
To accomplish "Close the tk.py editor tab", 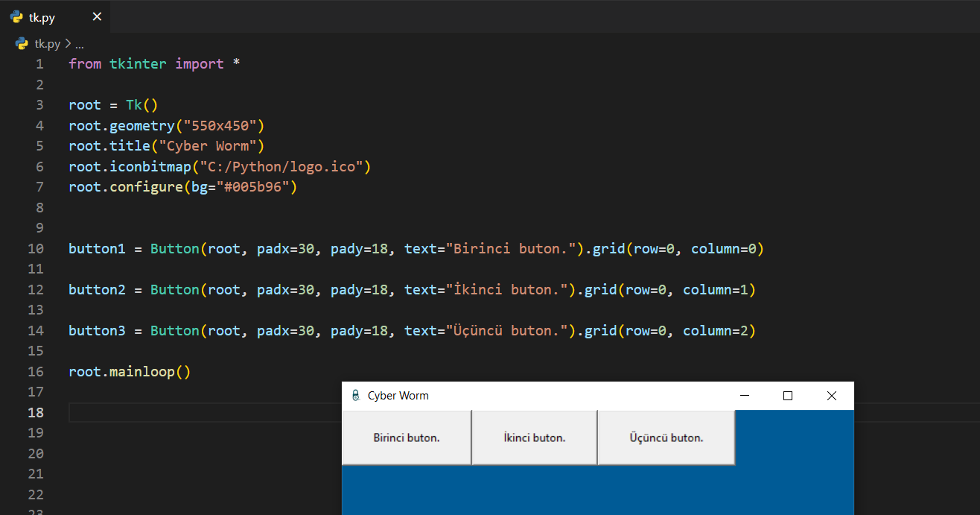I will point(97,17).
